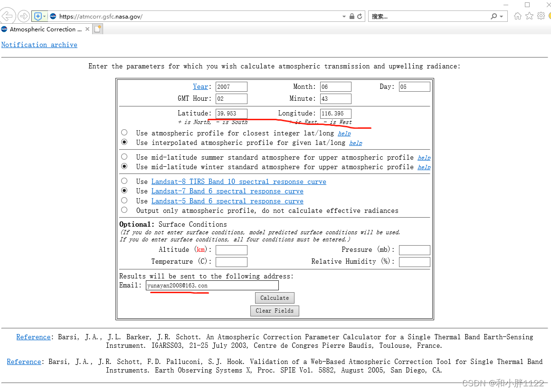Choose Landsat-8 TIRS Band 10 radio button
Screen dimensions: 551x392
pos(124,181)
